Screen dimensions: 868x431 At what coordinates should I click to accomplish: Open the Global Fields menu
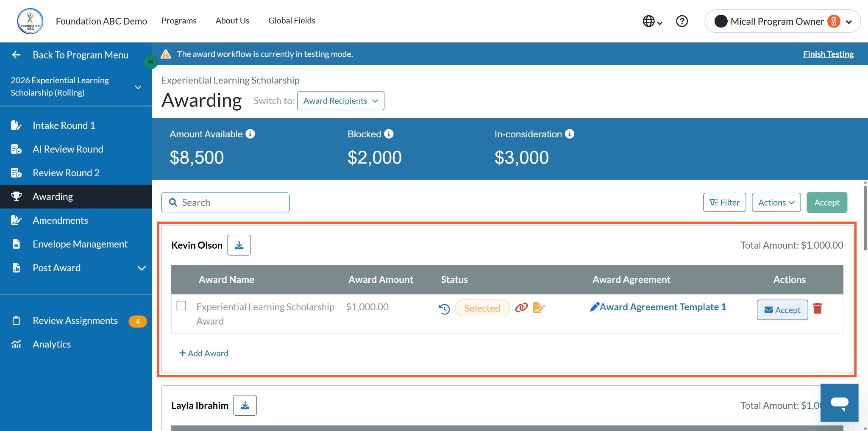coord(292,21)
